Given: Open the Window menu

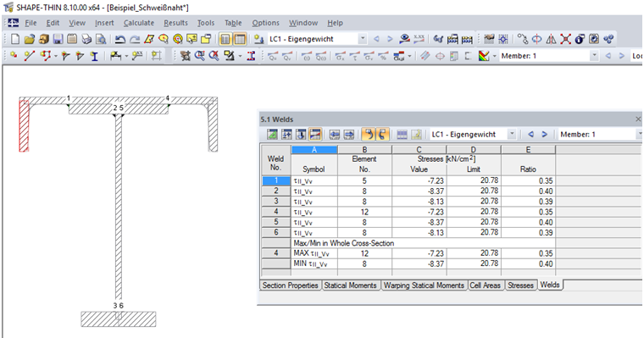Looking at the screenshot, I should [x=303, y=23].
